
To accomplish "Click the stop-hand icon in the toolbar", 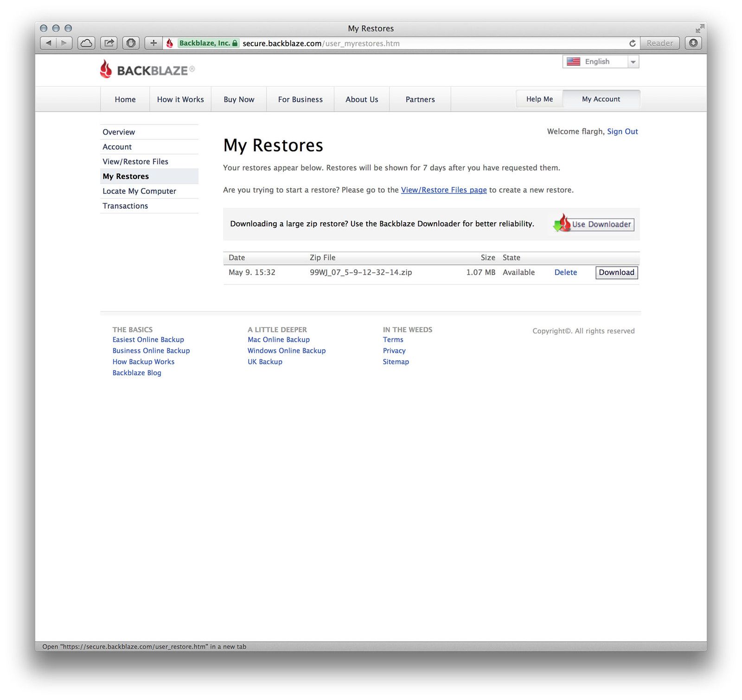I will click(x=131, y=43).
